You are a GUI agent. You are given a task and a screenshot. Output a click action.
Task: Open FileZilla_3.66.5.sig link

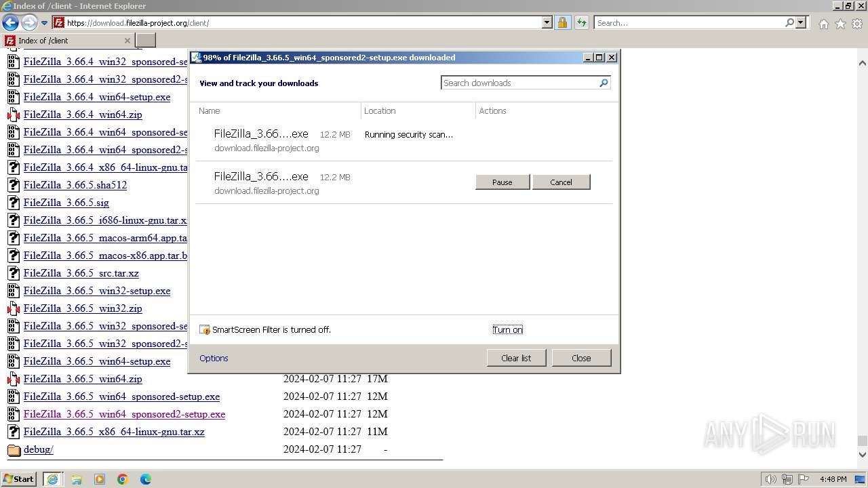(66, 203)
